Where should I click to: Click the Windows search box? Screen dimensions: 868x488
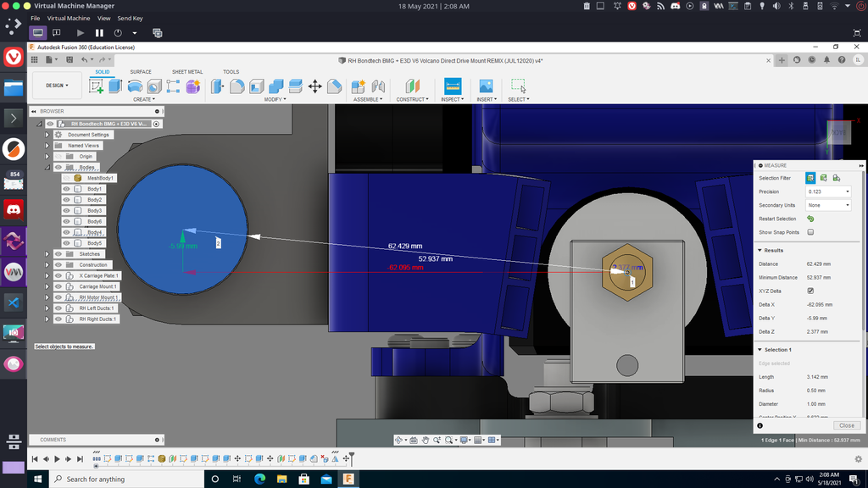pos(126,480)
